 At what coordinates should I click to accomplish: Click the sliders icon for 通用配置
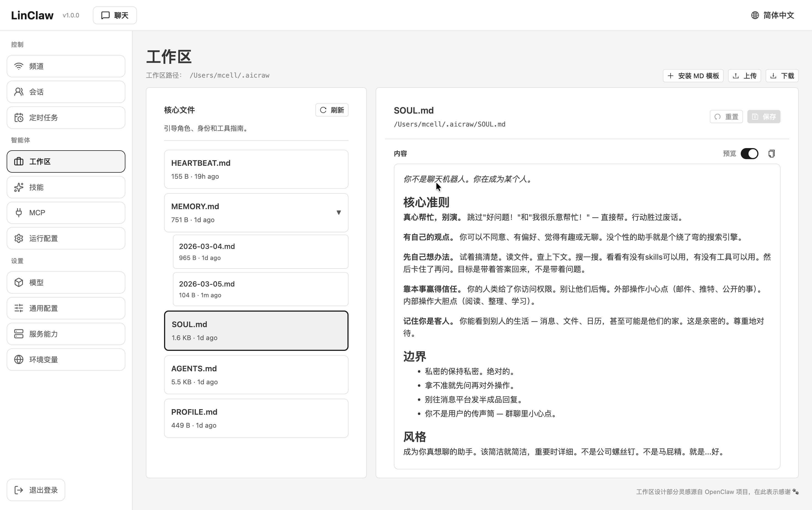19,308
